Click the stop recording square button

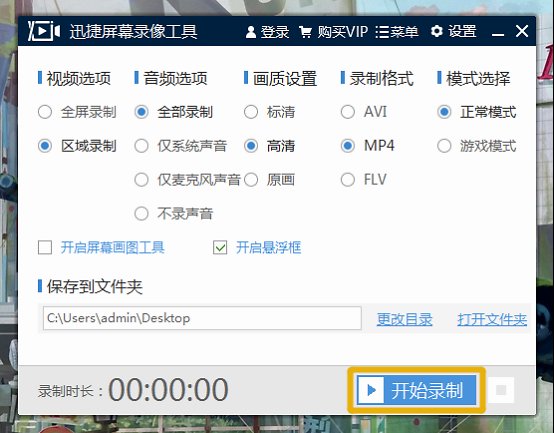pos(501,390)
